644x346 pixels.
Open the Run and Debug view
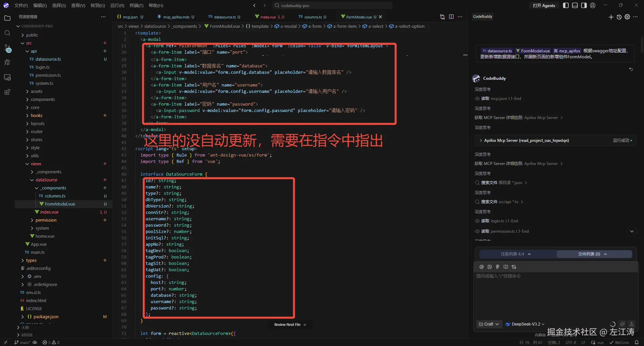pyautogui.click(x=7, y=62)
